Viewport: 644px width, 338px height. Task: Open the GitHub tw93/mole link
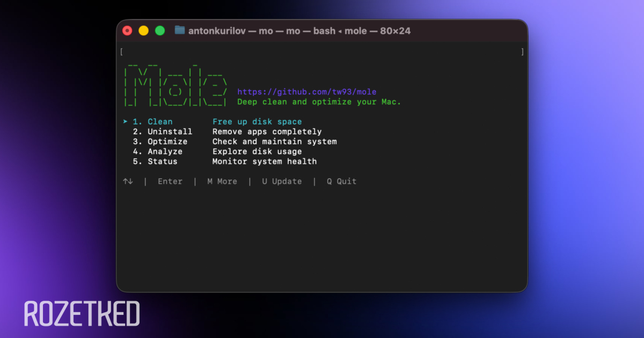pos(307,92)
